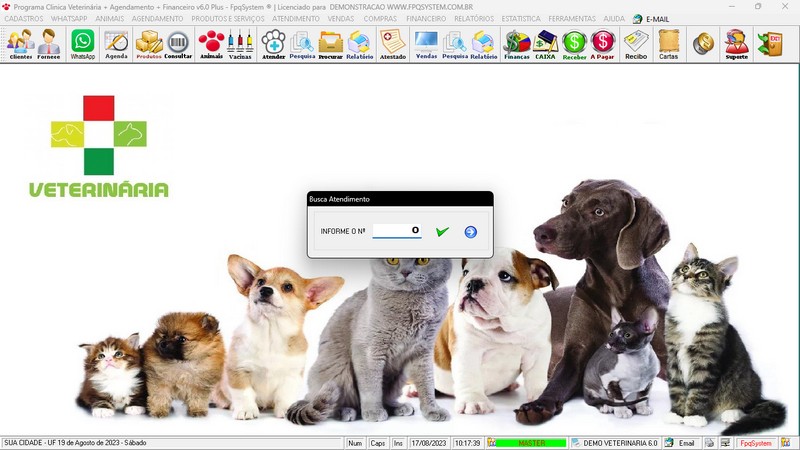Open Relatório printer icon beside Finanças
Image resolution: width=800 pixels, height=450 pixels.
(484, 44)
